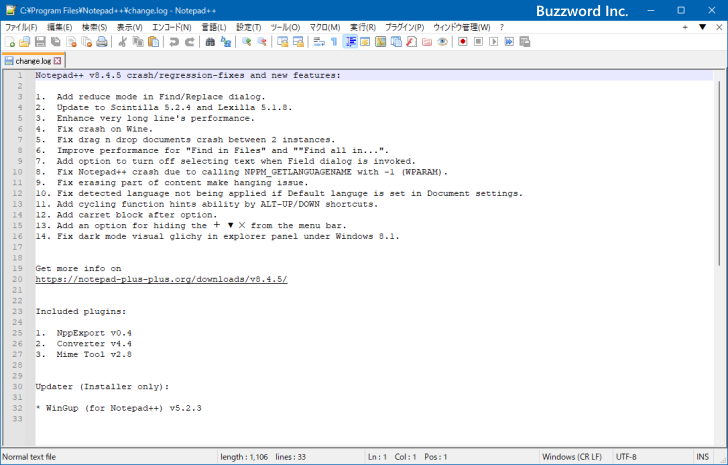Click the macro Playback icon
Screen dimensions: 728x465
[494, 42]
